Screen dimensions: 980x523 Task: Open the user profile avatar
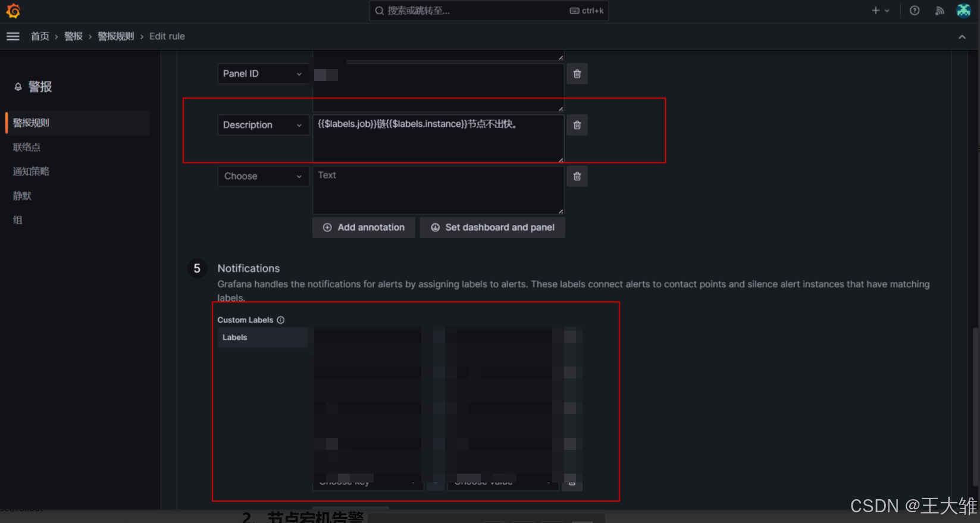coord(963,11)
